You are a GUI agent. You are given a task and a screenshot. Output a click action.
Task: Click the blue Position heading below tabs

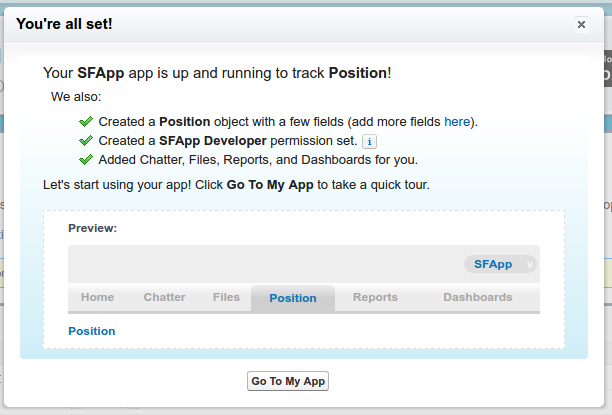(x=92, y=331)
